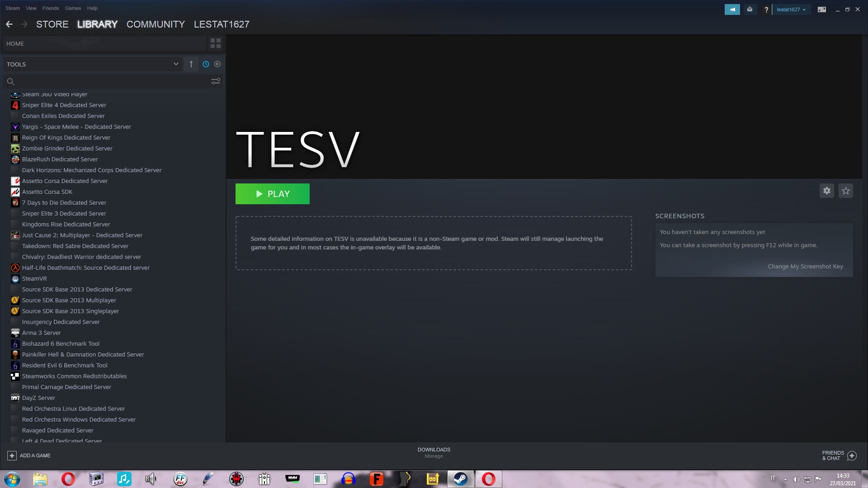Viewport: 868px width, 488px height.
Task: Toggle show ready-to-play filter icon
Action: (x=217, y=64)
